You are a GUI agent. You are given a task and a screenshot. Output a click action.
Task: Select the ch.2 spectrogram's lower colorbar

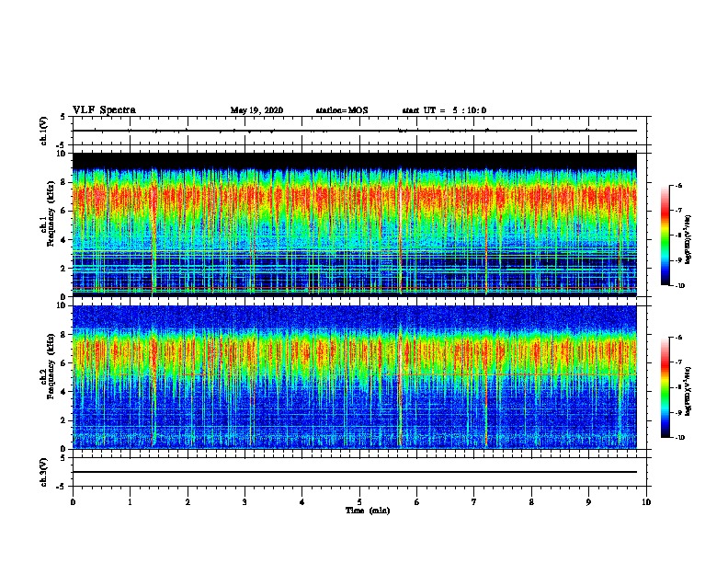tap(665, 387)
